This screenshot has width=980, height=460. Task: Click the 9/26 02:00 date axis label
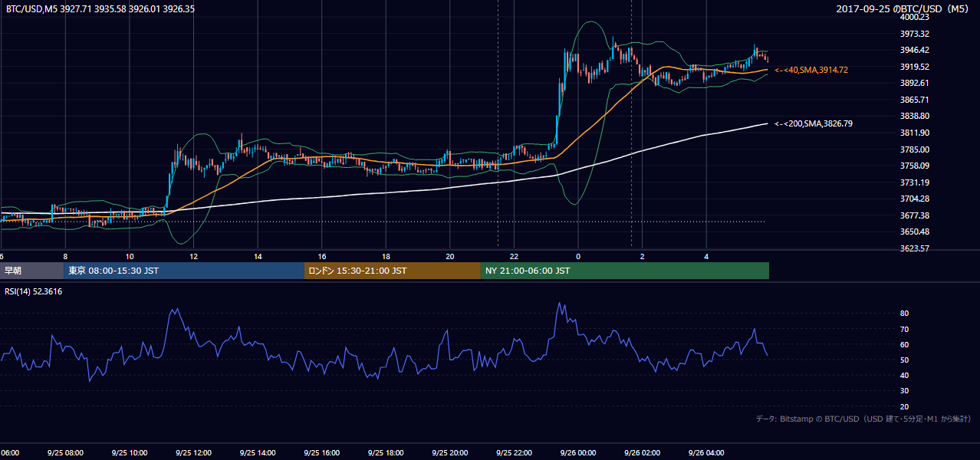point(642,453)
